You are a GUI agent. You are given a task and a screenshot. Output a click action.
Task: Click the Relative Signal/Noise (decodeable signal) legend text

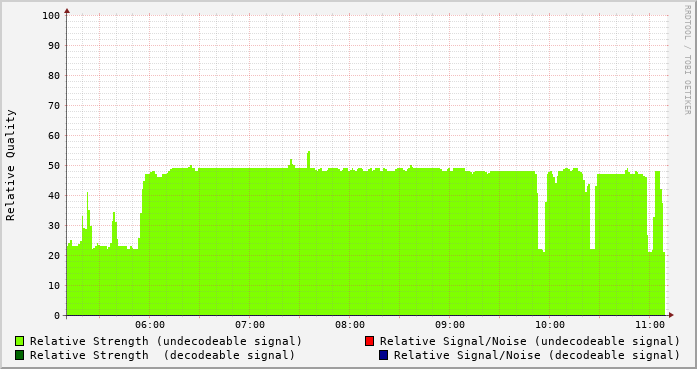(x=537, y=355)
